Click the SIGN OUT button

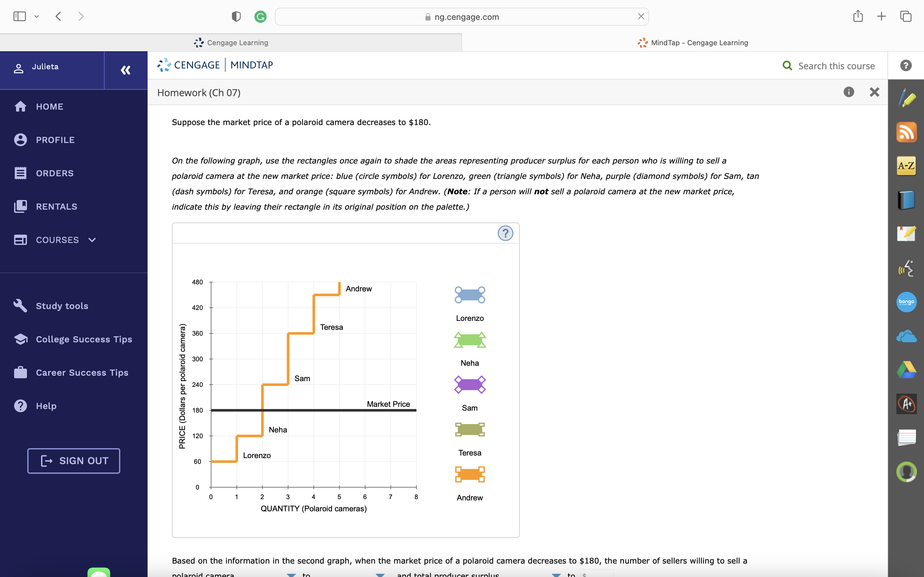coord(74,461)
